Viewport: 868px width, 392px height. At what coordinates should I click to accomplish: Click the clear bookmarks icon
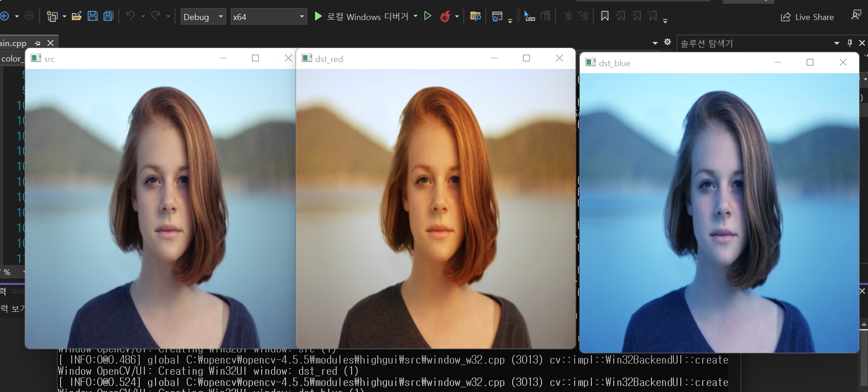pos(652,16)
